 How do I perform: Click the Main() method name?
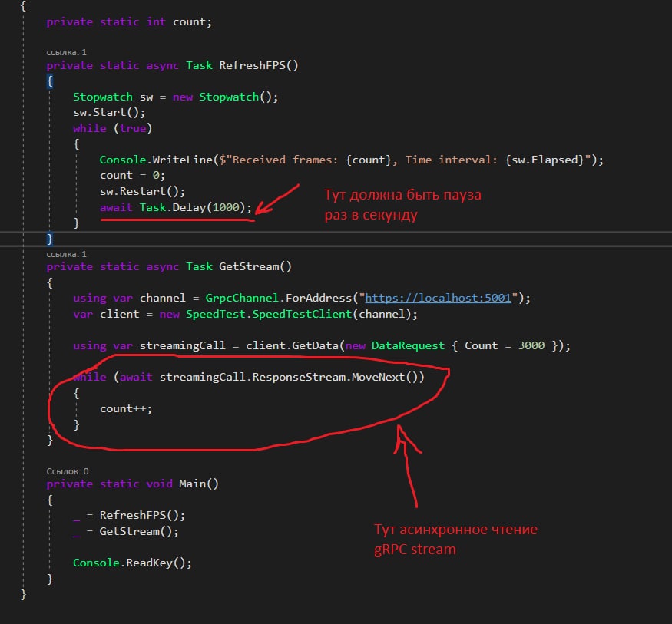point(199,484)
